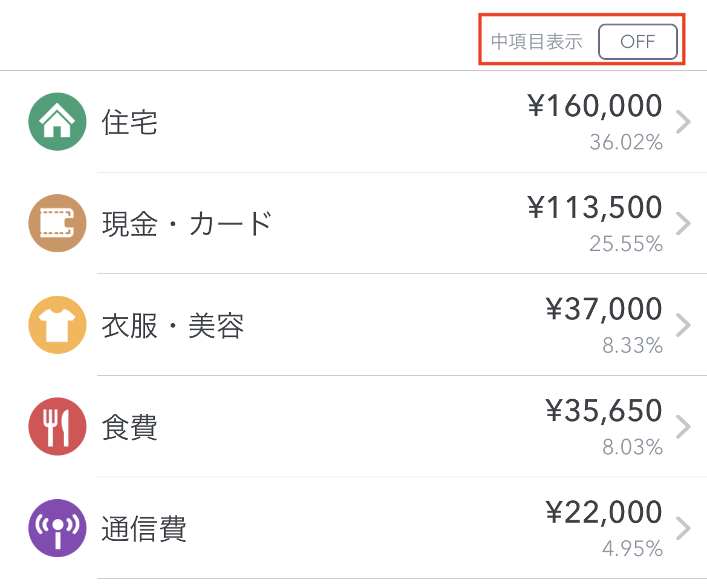707x588 pixels.
Task: Open the 通信費 chevron arrow
Action: 683,529
